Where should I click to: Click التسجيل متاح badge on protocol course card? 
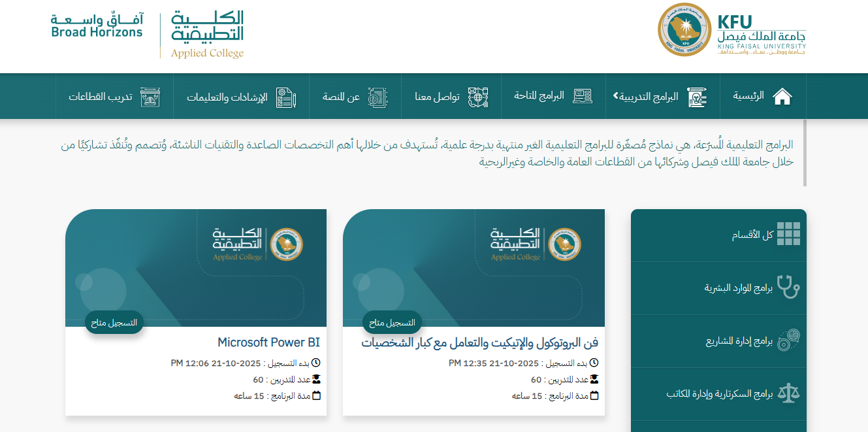click(392, 322)
